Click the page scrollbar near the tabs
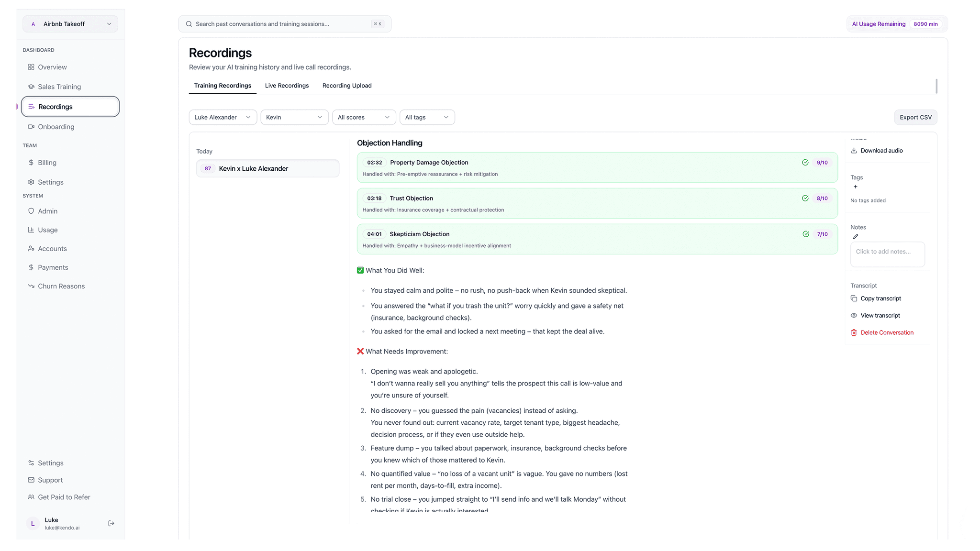Viewport: 980px width, 551px height. coord(936,87)
